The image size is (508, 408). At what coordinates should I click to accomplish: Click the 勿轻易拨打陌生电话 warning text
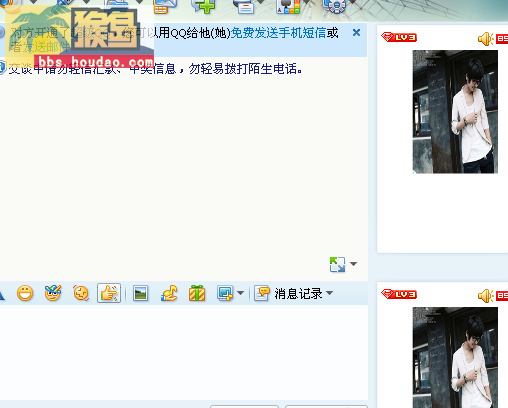click(x=246, y=69)
